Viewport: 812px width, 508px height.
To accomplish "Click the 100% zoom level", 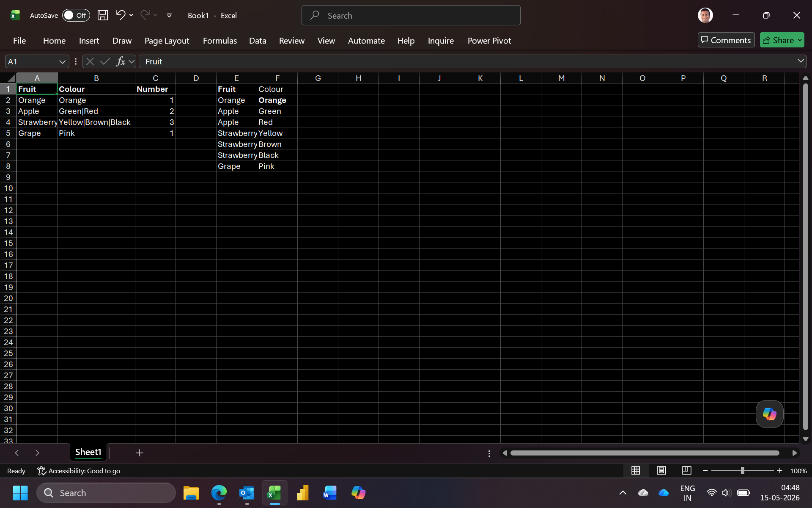I will click(x=798, y=471).
